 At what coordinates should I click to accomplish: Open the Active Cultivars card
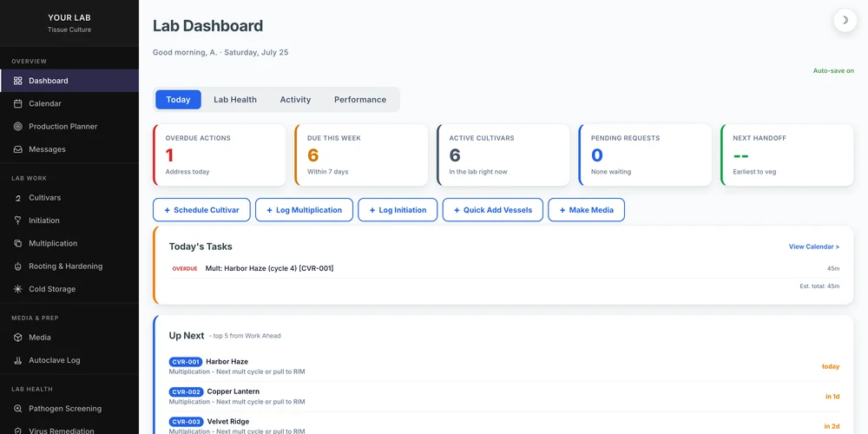pyautogui.click(x=503, y=155)
